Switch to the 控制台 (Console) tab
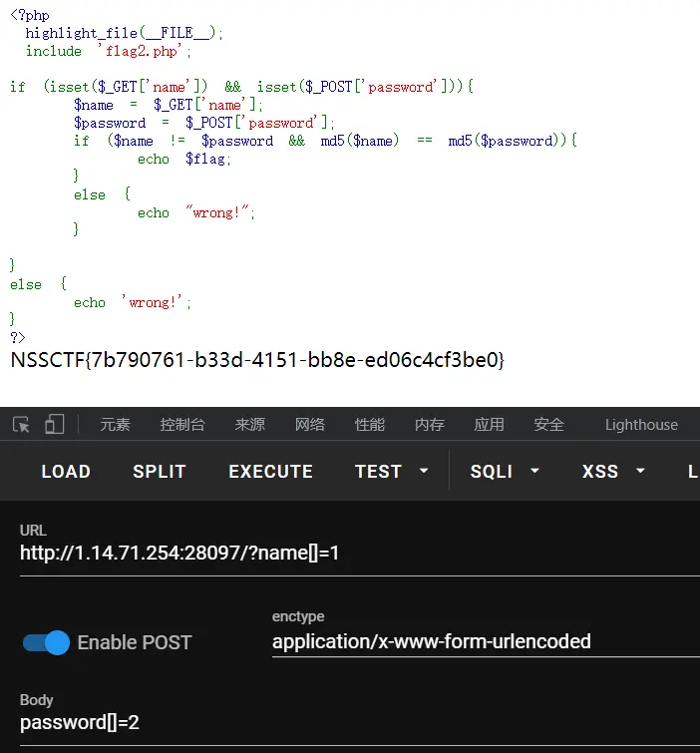 pyautogui.click(x=182, y=425)
